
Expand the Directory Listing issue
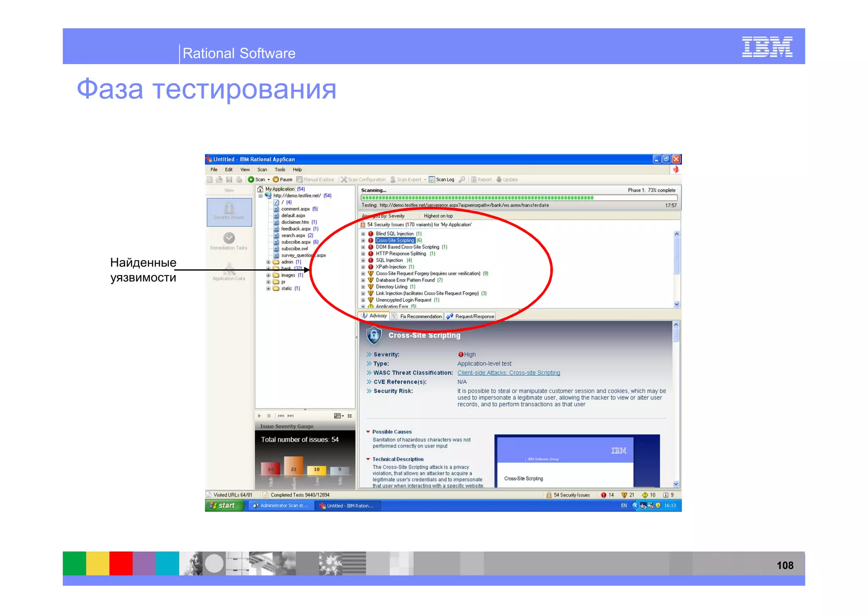[x=363, y=287]
